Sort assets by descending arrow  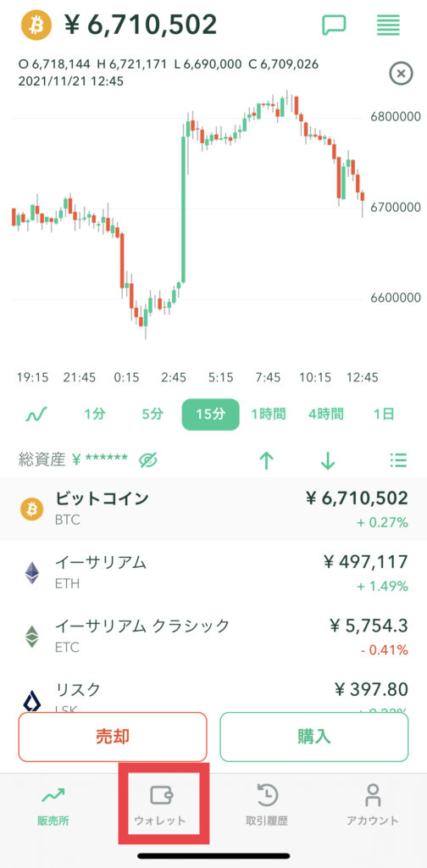click(328, 460)
